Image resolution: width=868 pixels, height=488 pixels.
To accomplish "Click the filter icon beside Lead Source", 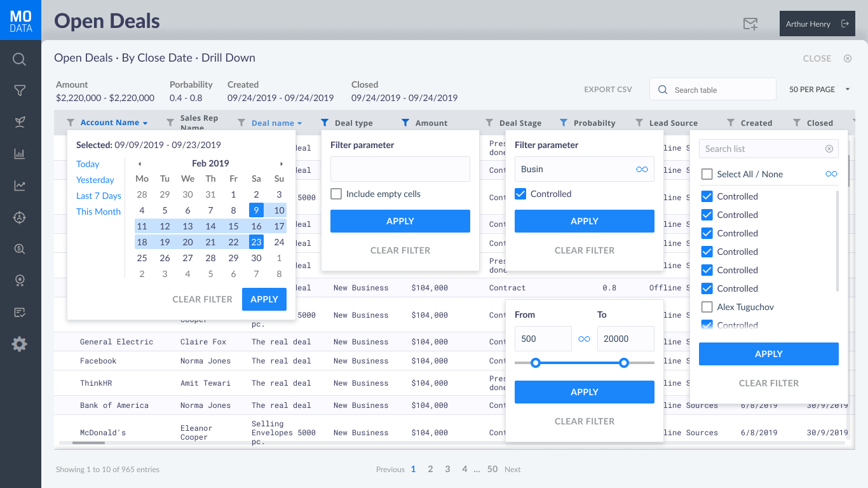I will click(x=639, y=123).
